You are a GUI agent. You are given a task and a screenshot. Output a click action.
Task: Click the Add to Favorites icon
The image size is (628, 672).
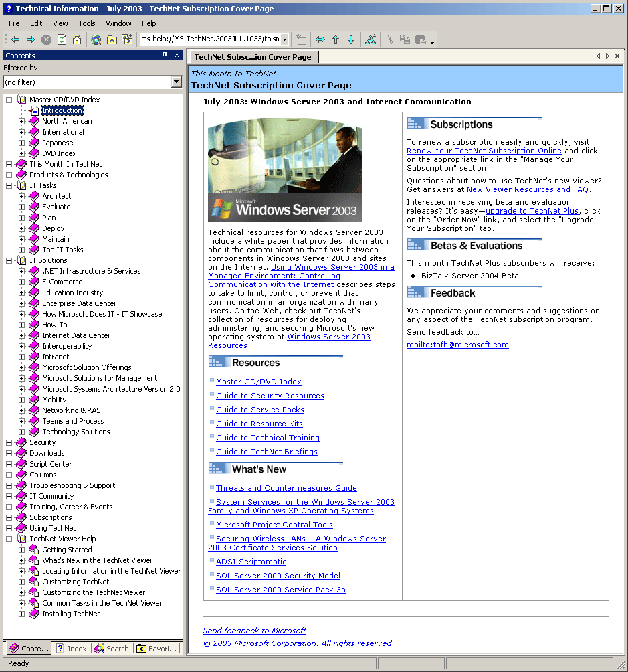click(127, 39)
